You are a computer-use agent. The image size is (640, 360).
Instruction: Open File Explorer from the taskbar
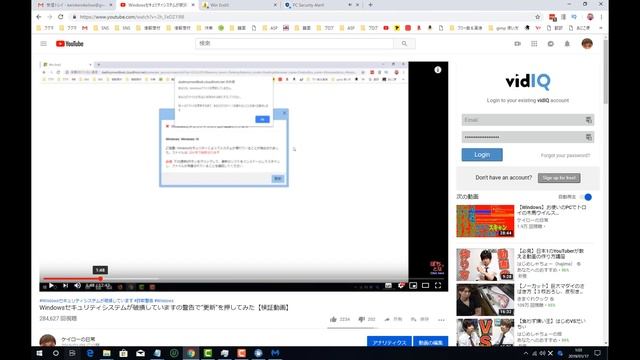click(x=107, y=353)
